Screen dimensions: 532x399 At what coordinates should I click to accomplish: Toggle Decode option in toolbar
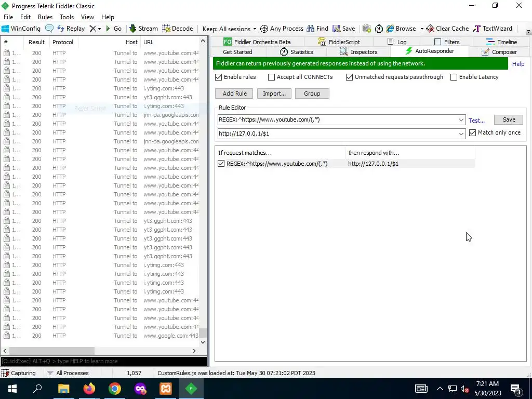tap(178, 29)
